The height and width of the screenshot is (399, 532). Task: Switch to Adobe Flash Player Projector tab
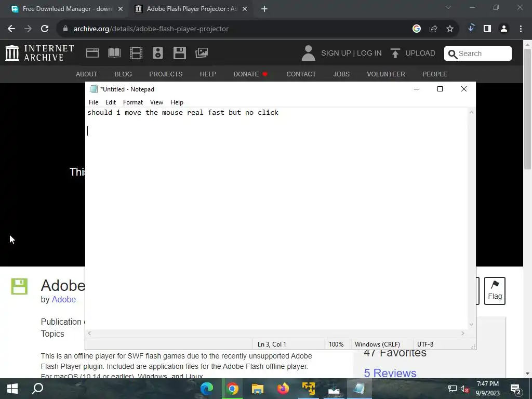tap(190, 9)
